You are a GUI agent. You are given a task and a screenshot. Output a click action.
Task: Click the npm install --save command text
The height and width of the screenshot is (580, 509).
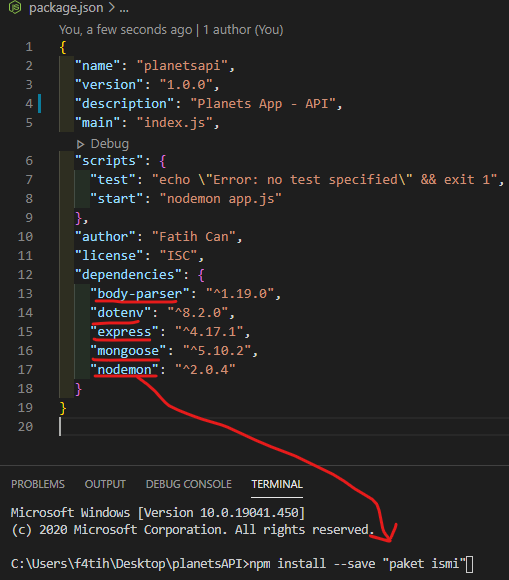click(x=312, y=564)
